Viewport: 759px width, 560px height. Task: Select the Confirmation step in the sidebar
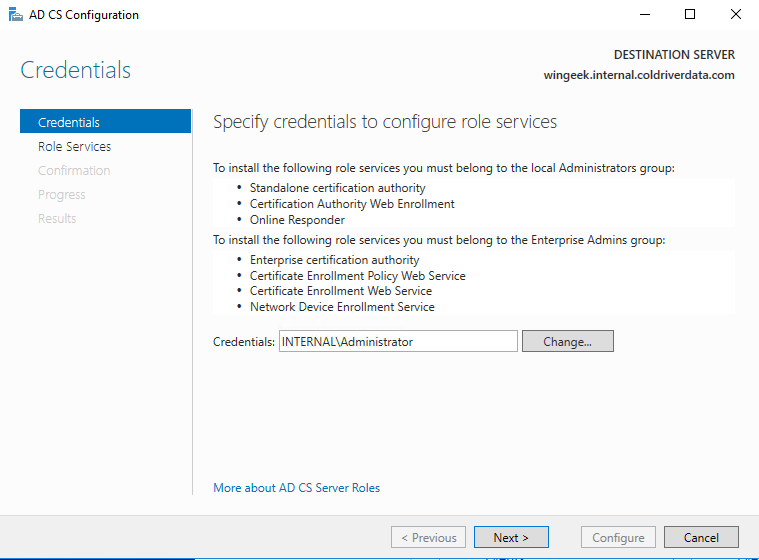coord(74,170)
